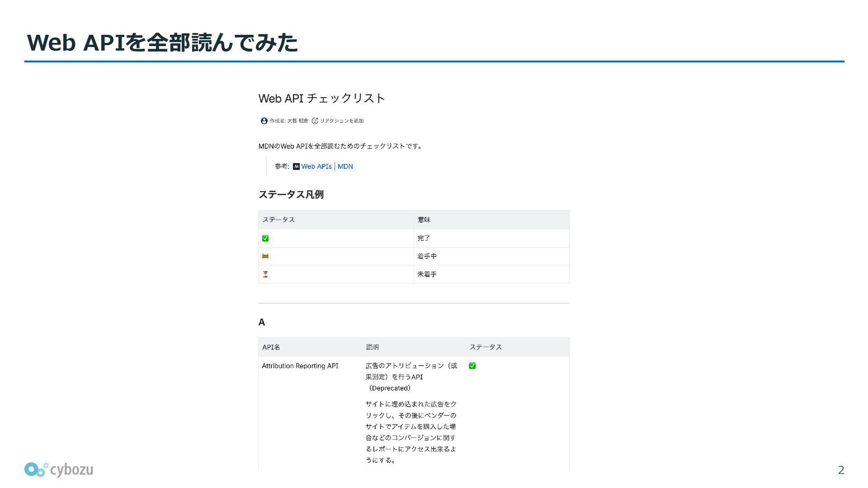The height and width of the screenshot is (488, 868).
Task: Click the section heading A
Action: (x=262, y=322)
